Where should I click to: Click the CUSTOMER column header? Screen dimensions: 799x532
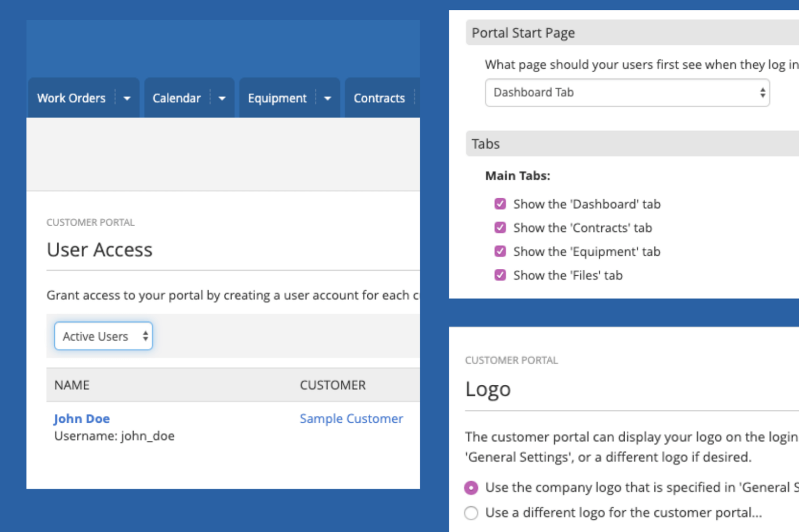coord(333,385)
